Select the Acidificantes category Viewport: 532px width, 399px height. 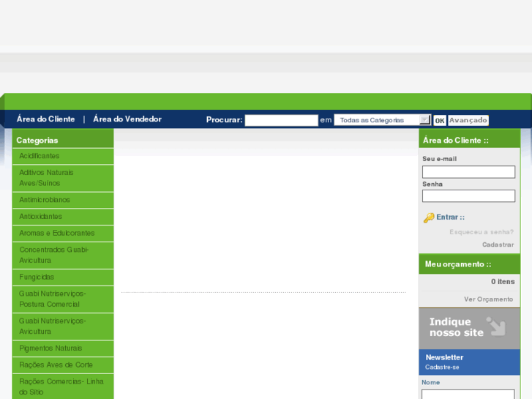pos(63,156)
